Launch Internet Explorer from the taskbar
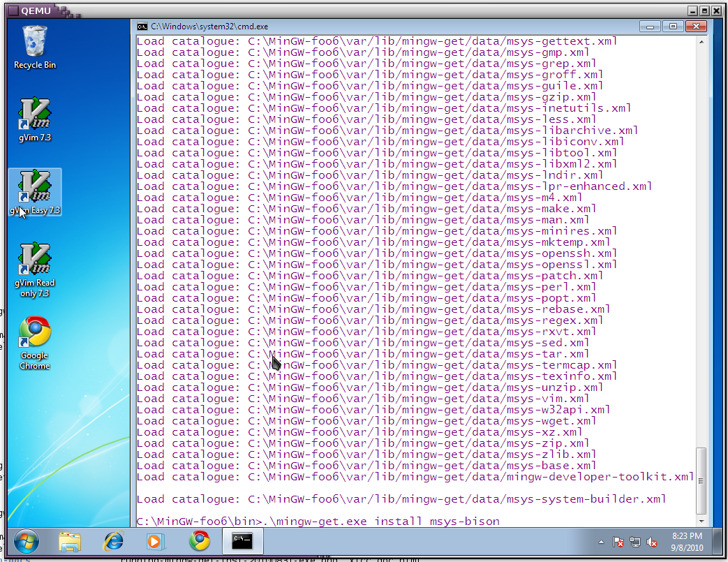Viewport: 728px width, 562px height. click(113, 541)
